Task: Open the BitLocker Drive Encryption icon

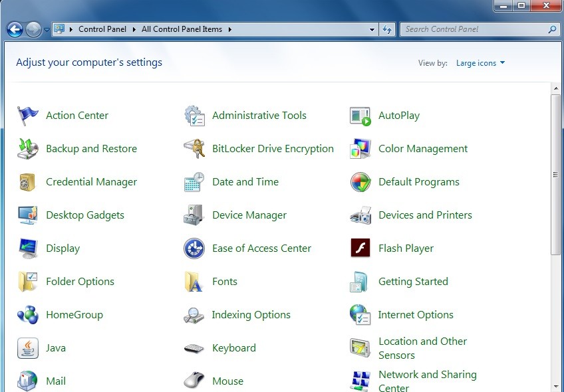Action: point(194,149)
